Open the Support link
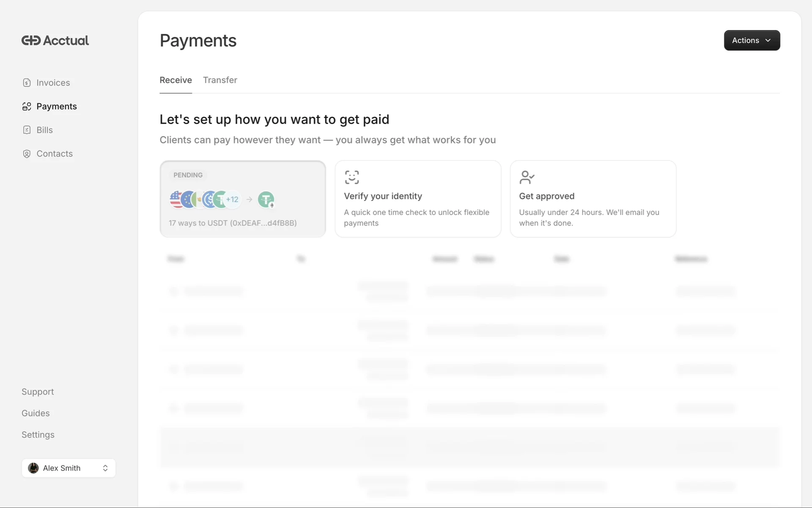The width and height of the screenshot is (812, 508). coord(38,392)
